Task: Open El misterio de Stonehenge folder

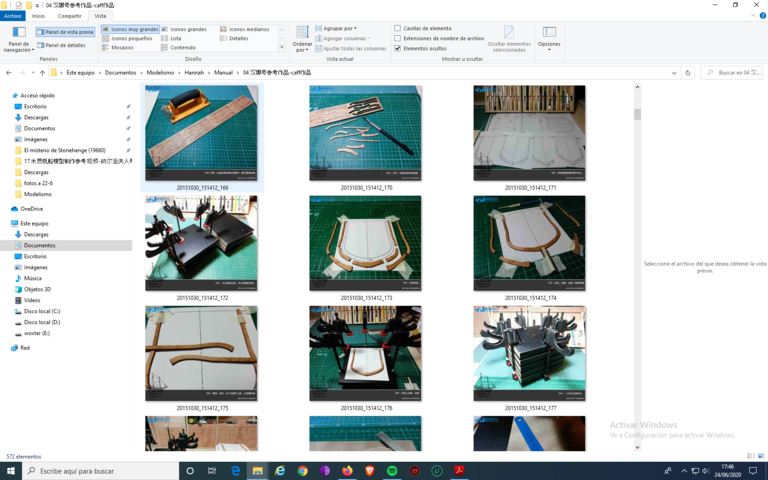Action: point(64,150)
